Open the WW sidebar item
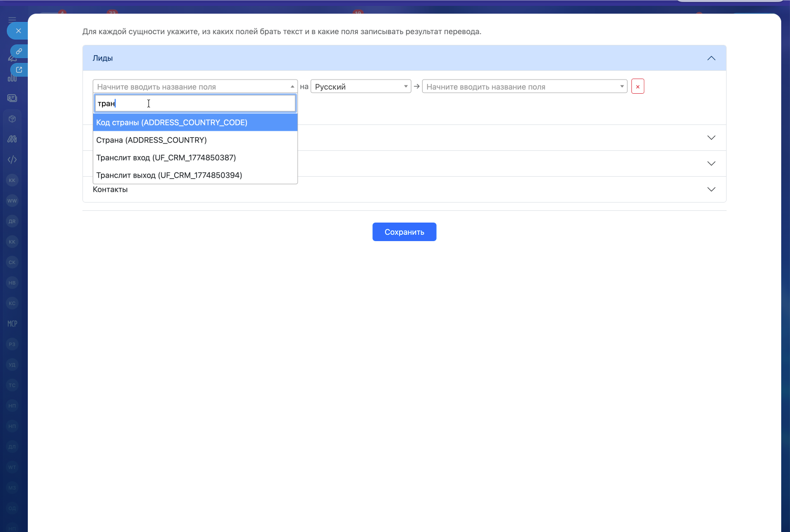Screen dimensions: 790x532 (x=12, y=201)
